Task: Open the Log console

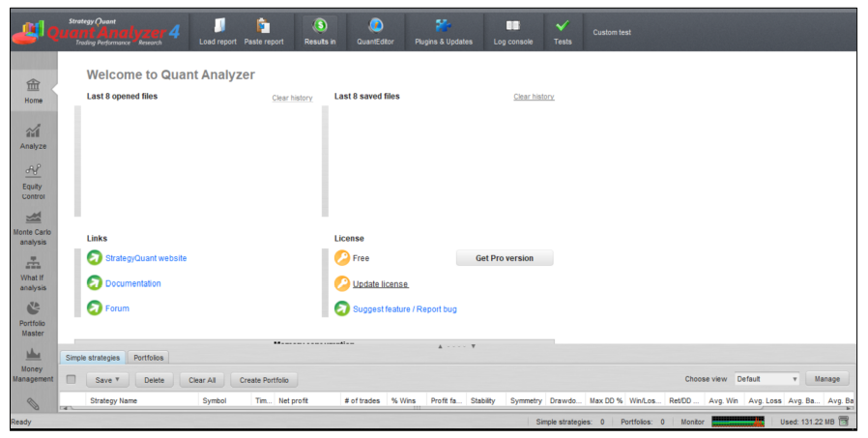Action: pyautogui.click(x=513, y=32)
